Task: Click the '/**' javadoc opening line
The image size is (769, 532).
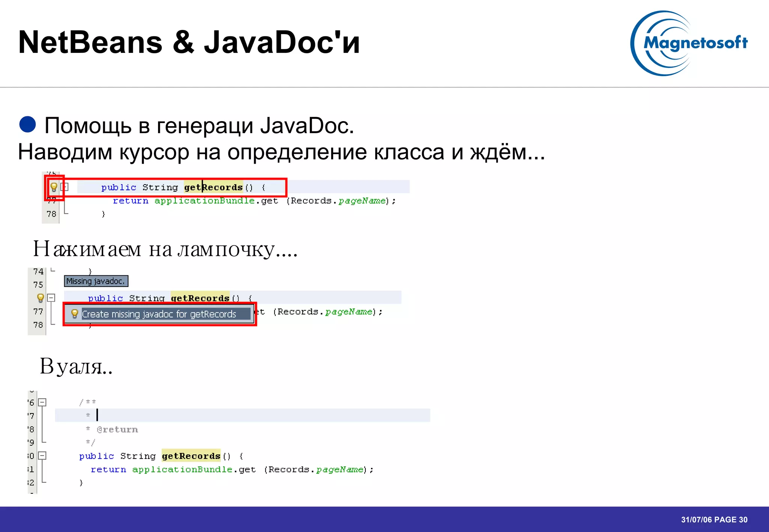Action: [x=87, y=402]
